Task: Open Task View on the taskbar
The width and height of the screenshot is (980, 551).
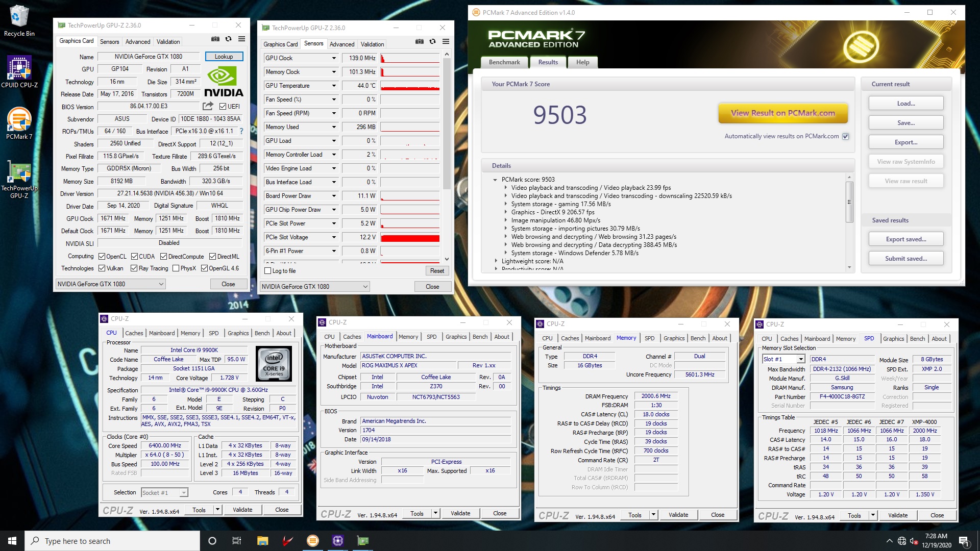Action: click(x=237, y=541)
